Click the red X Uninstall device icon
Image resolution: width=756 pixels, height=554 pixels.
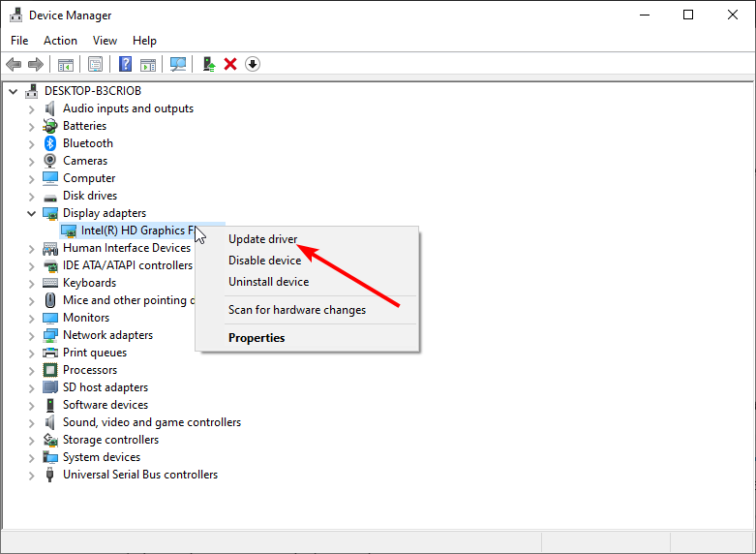tap(230, 64)
